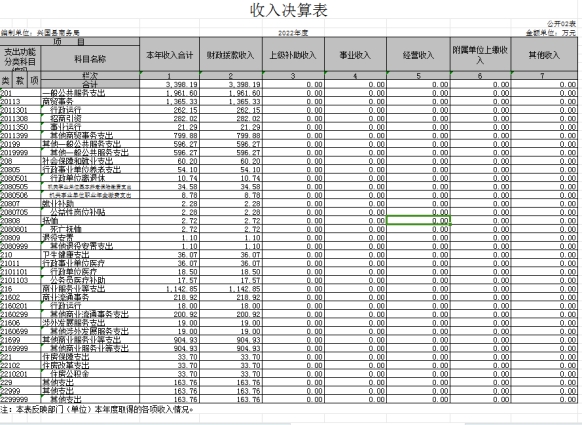The image size is (582, 425).
Task: Click the 住房公积金 row label
Action: click(x=90, y=374)
